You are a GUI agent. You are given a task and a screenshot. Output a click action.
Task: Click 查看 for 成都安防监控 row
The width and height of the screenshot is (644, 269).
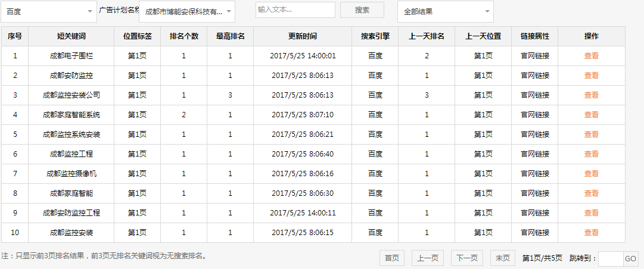tap(591, 76)
